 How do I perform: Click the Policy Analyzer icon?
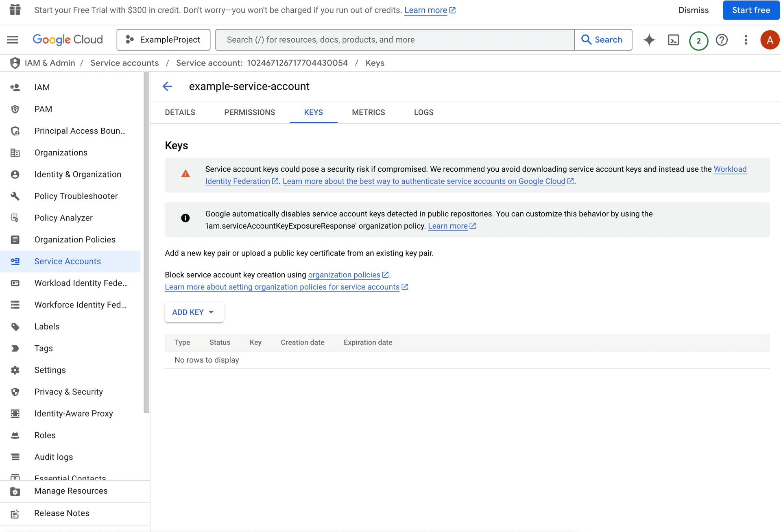15,218
